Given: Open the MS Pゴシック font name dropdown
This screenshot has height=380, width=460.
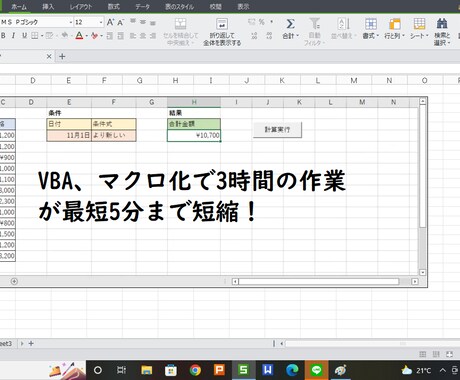Looking at the screenshot, I should click(x=71, y=22).
